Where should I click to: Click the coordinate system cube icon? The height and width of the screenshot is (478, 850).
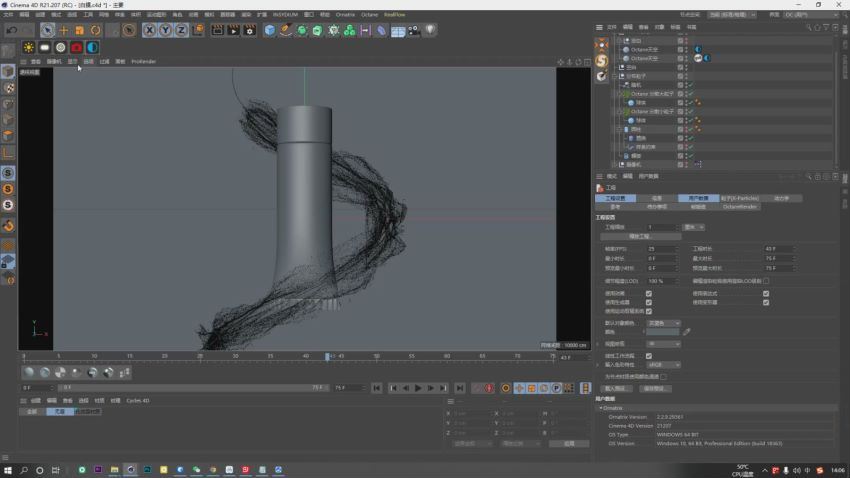[x=198, y=30]
